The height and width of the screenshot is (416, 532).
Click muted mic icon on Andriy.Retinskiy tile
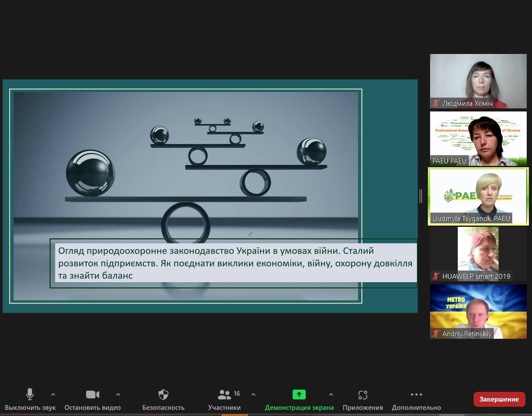(x=436, y=334)
